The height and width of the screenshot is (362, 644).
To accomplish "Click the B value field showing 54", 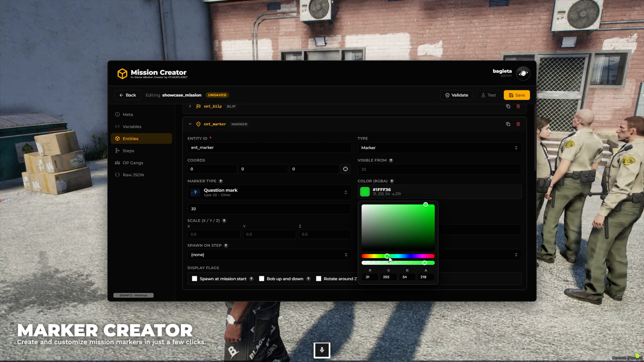I will [x=407, y=277].
